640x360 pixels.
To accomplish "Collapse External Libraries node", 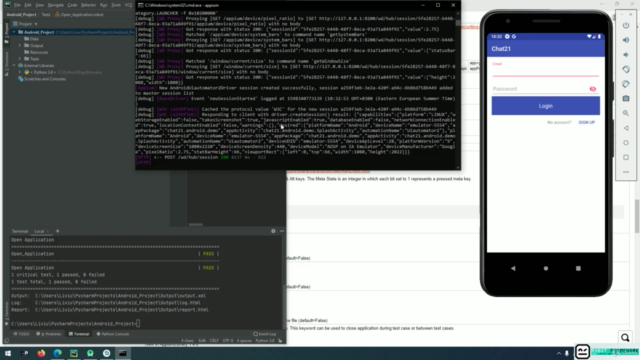I will point(14,65).
